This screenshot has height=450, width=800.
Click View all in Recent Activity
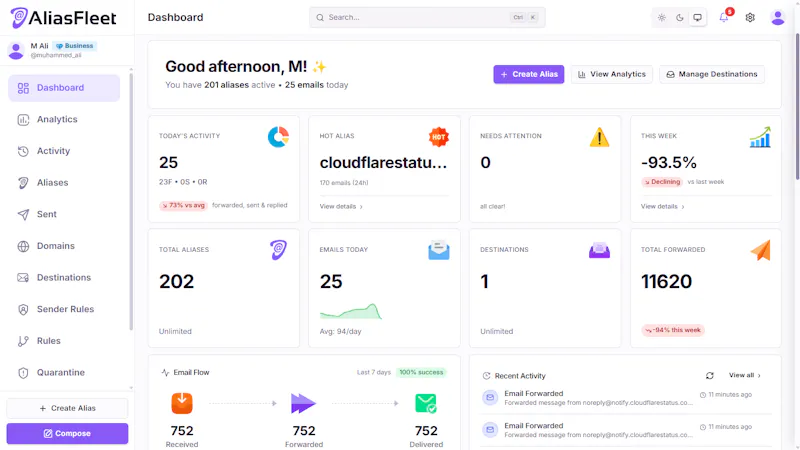[x=744, y=376]
